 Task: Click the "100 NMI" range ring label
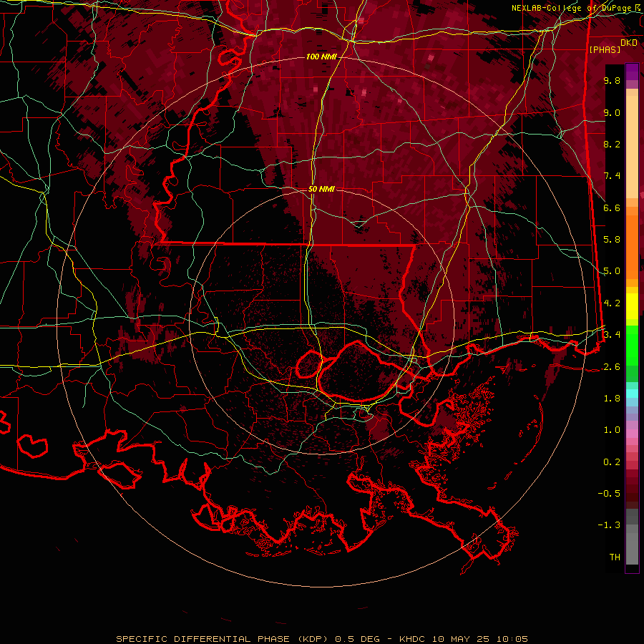click(321, 57)
